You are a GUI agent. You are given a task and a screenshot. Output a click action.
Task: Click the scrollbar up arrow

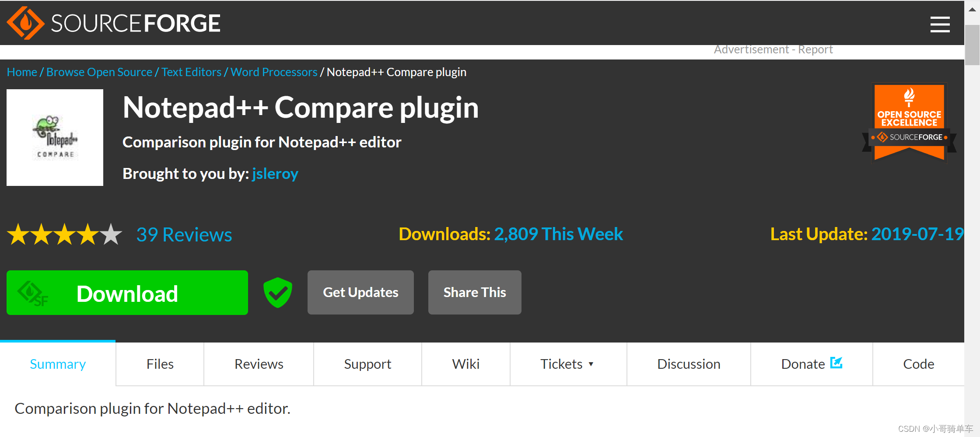click(972, 10)
